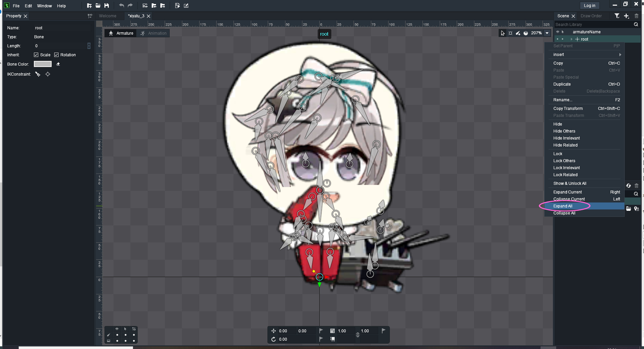Click the Log in button
Image resolution: width=644 pixels, height=349 pixels.
(589, 6)
